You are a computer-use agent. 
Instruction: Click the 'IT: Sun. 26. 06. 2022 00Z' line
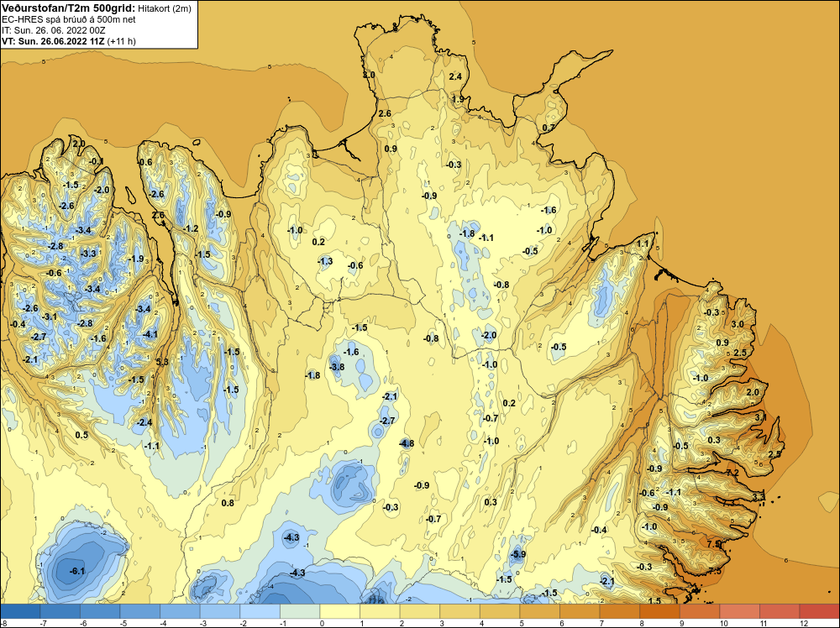tap(55, 30)
